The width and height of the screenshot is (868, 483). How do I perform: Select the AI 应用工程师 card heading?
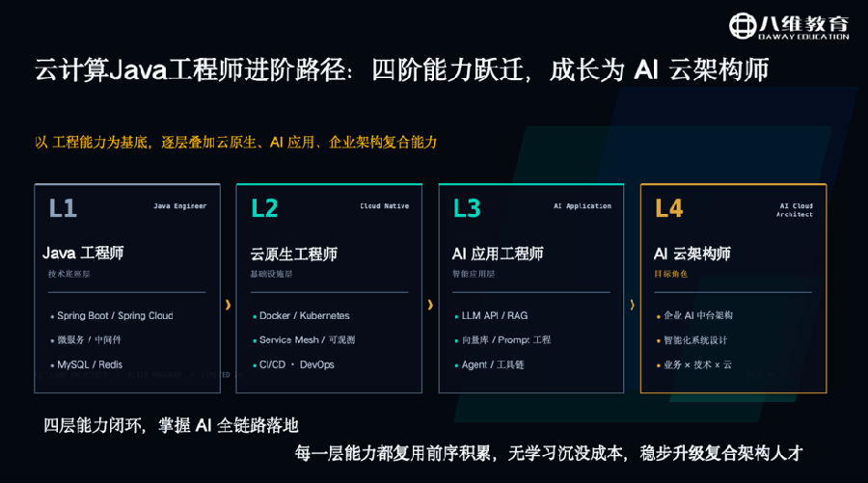(x=498, y=254)
